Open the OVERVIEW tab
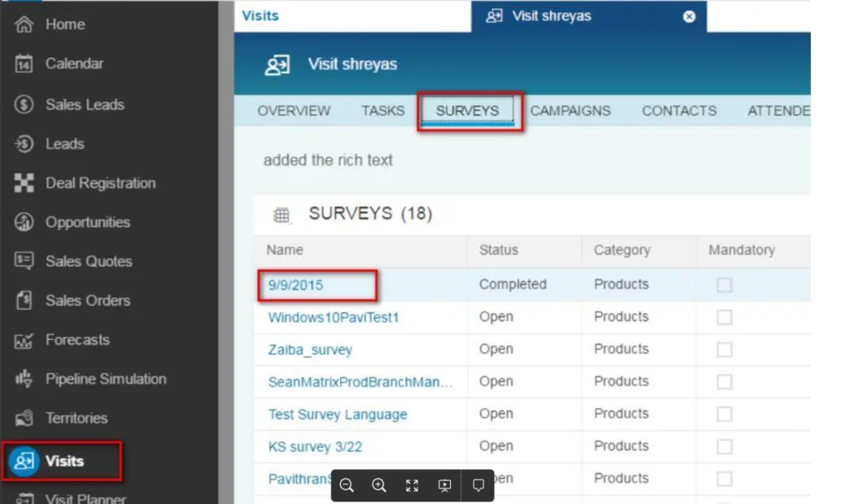Image resolution: width=856 pixels, height=504 pixels. point(294,111)
